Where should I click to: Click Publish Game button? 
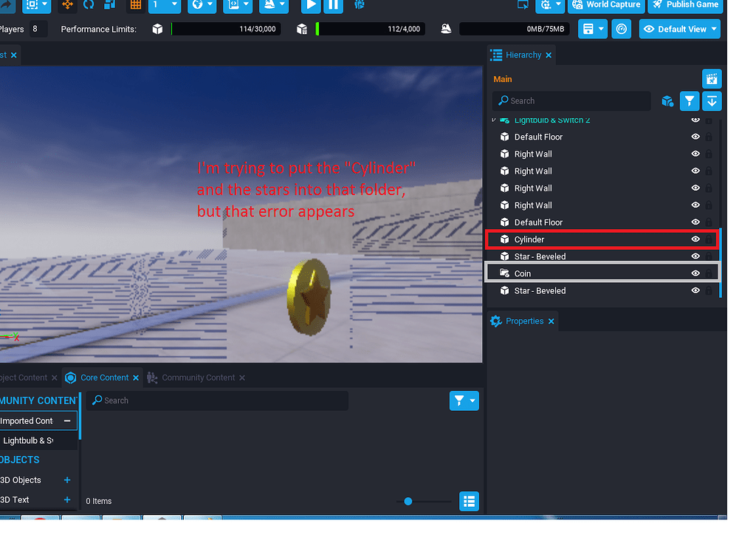coord(686,5)
